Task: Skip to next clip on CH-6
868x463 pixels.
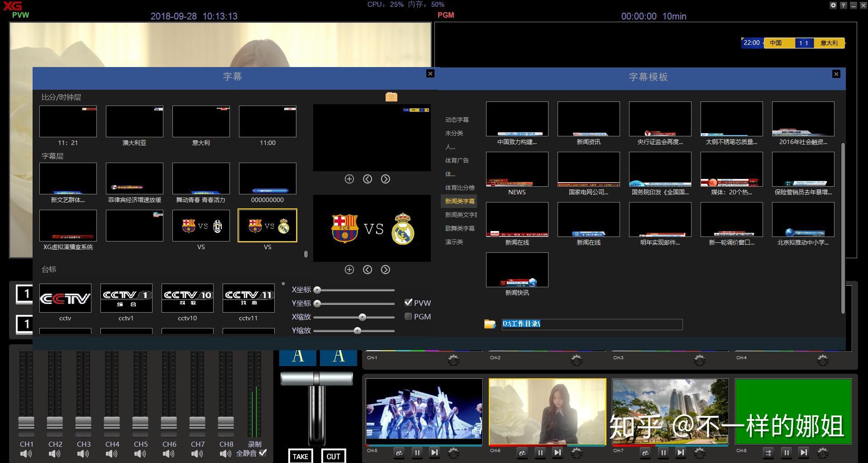Action: tap(557, 453)
